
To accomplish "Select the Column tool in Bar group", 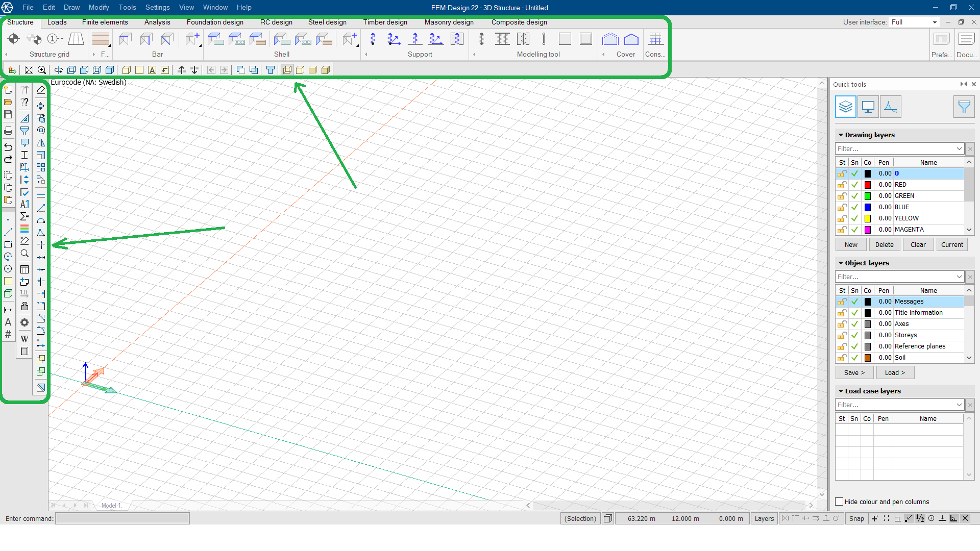I will (146, 39).
